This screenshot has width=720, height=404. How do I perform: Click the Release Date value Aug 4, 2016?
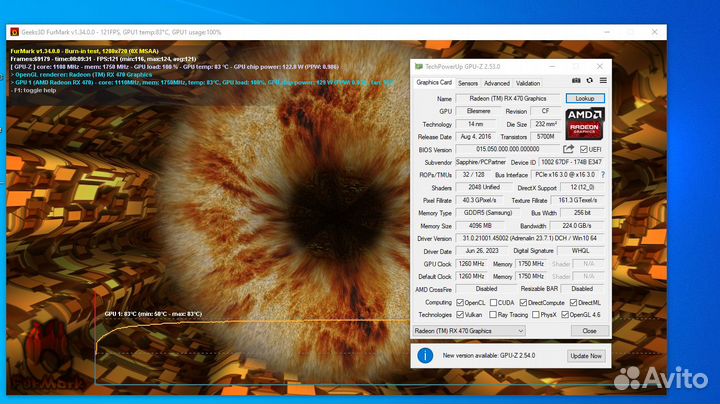[x=476, y=137]
